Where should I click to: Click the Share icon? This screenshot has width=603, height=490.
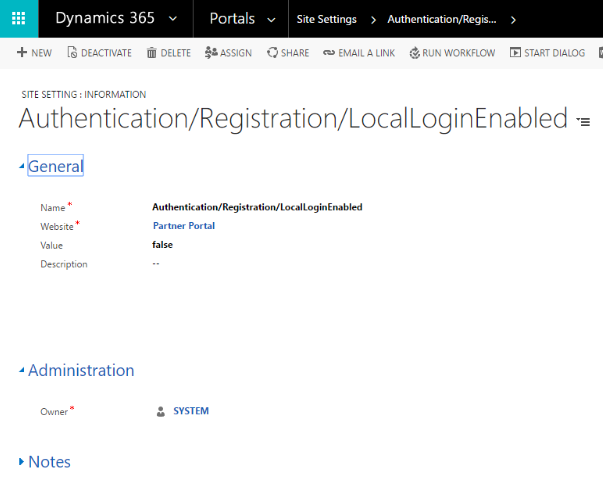click(272, 53)
